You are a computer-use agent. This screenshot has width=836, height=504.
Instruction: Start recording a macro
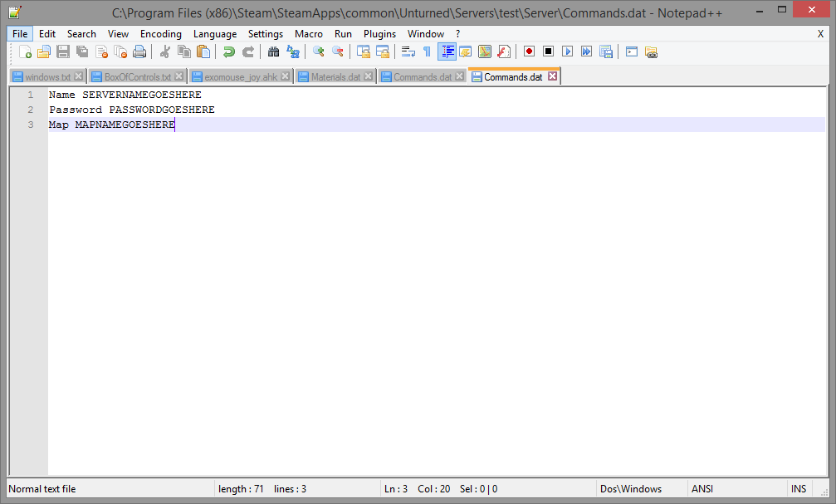pos(529,51)
